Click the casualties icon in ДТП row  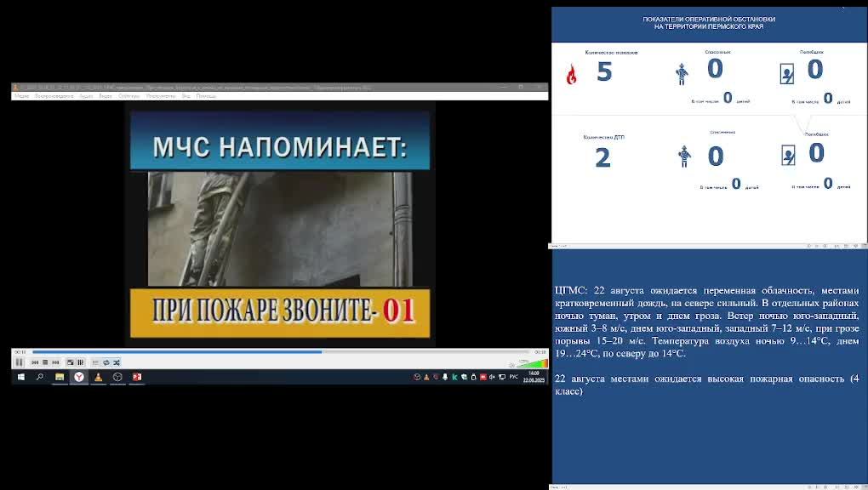[788, 156]
